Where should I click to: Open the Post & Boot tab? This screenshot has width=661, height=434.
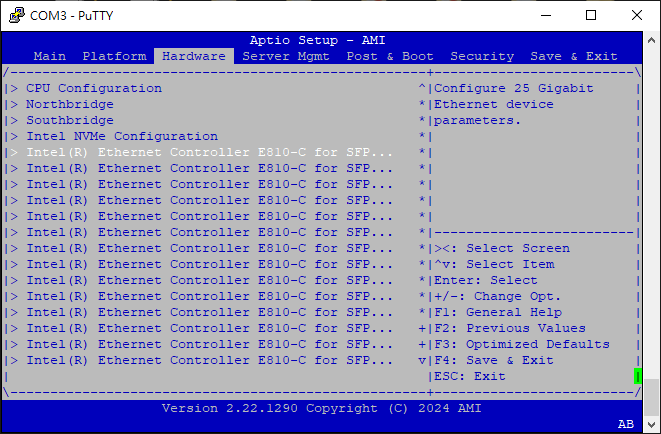390,56
